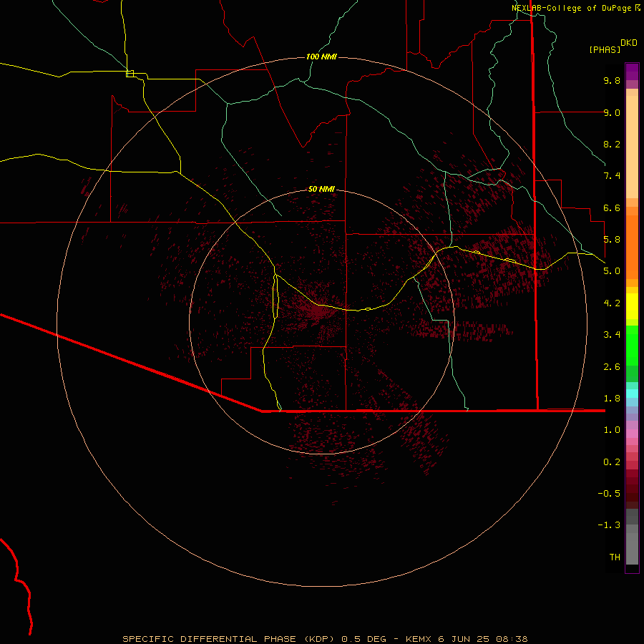Image resolution: width=644 pixels, height=644 pixels.
Task: Pick the bright green segment of the color bar
Action: coord(632,346)
